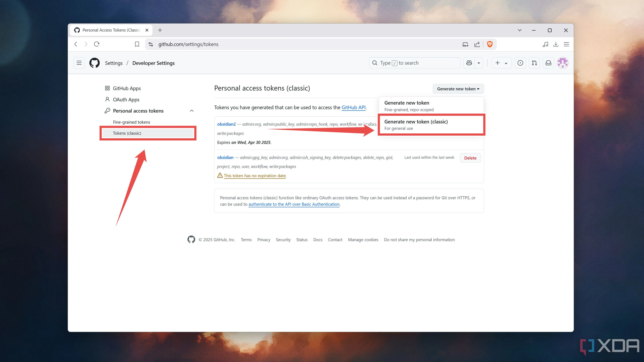This screenshot has height=362, width=644.
Task: Click Settings breadcrumb link
Action: point(114,63)
